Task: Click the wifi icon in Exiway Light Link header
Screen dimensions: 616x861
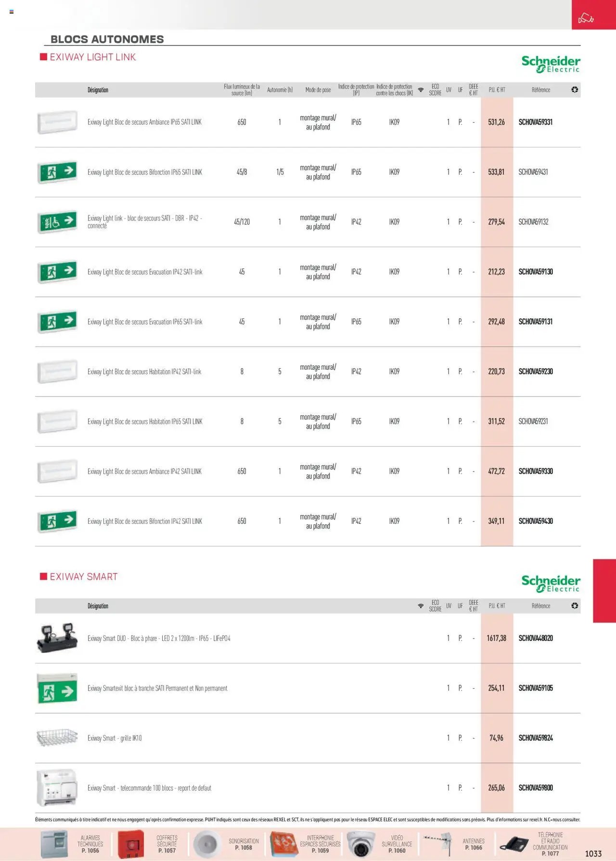Action: click(421, 90)
